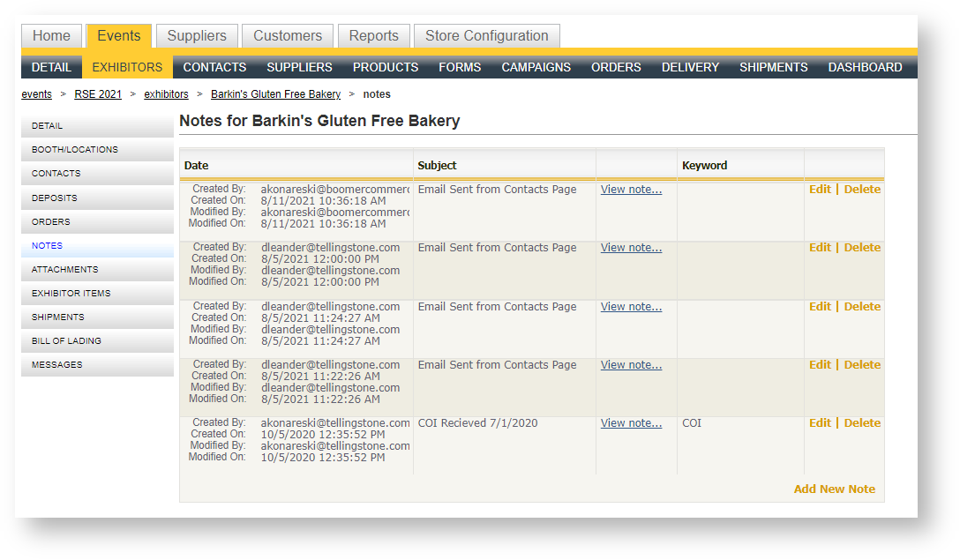Edit the COI Recieved note
Viewport: 960px width, 560px height.
pos(820,423)
